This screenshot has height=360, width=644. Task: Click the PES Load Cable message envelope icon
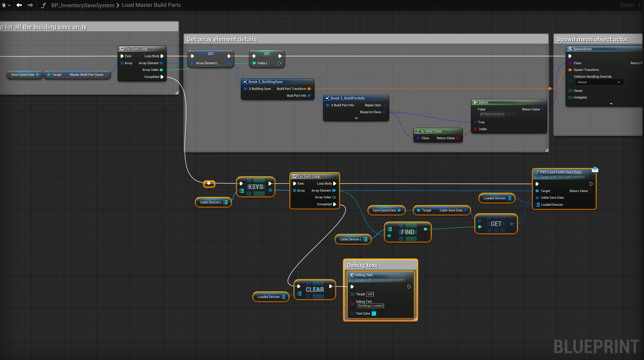(x=595, y=170)
